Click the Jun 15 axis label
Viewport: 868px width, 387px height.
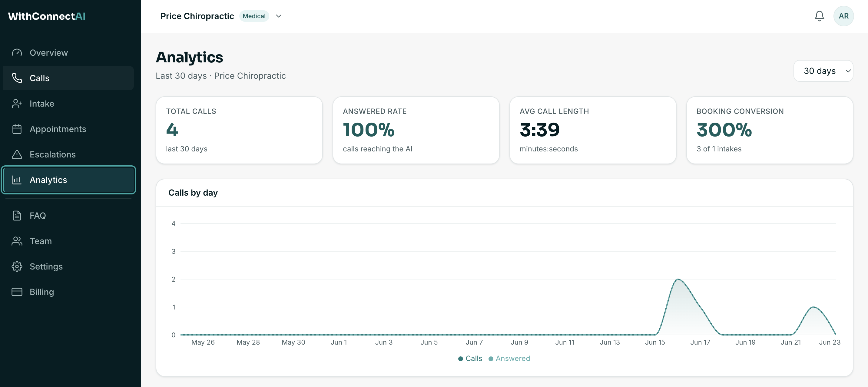(x=655, y=342)
